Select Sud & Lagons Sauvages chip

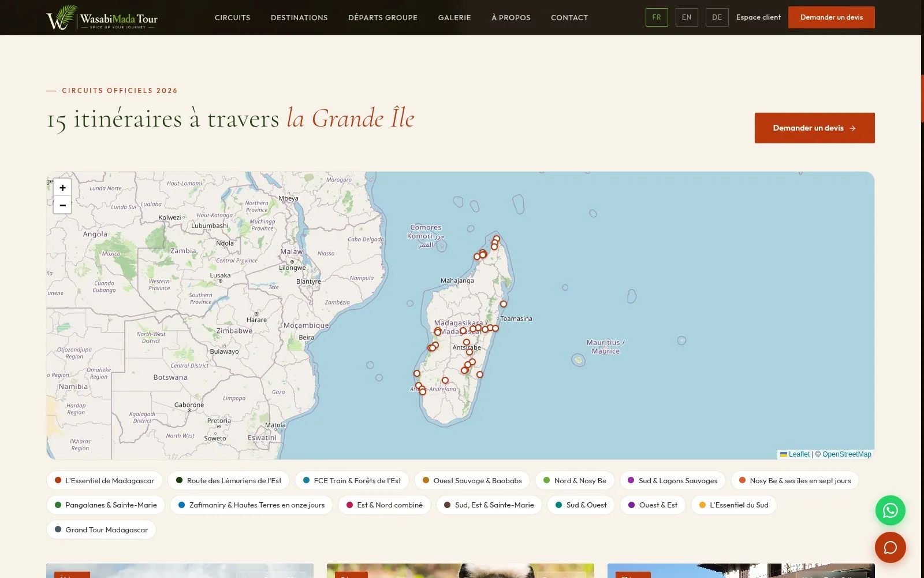click(673, 480)
